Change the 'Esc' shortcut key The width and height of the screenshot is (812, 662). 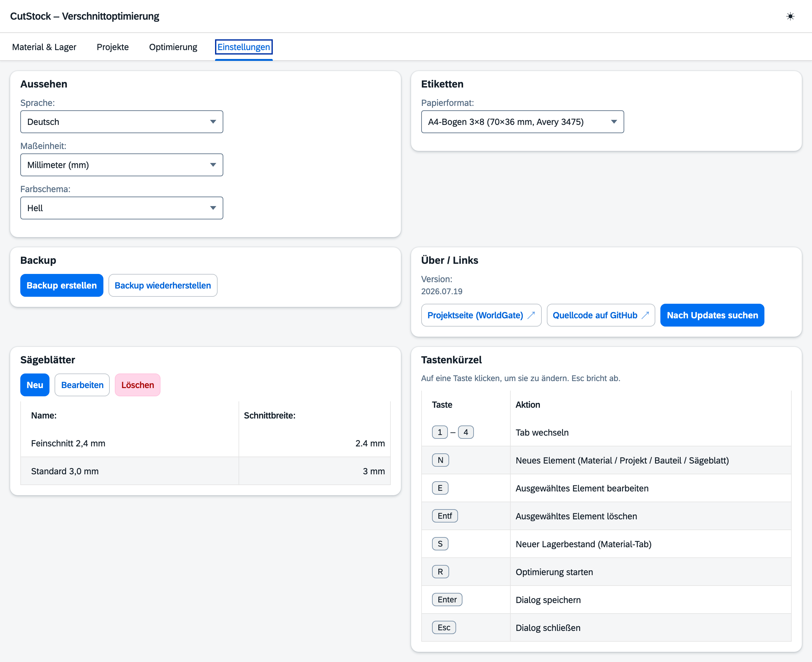pos(444,628)
